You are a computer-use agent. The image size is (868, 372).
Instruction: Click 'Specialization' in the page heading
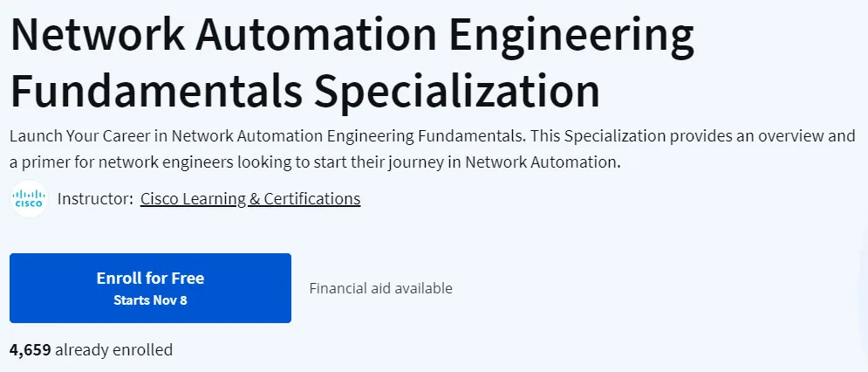coord(458,92)
